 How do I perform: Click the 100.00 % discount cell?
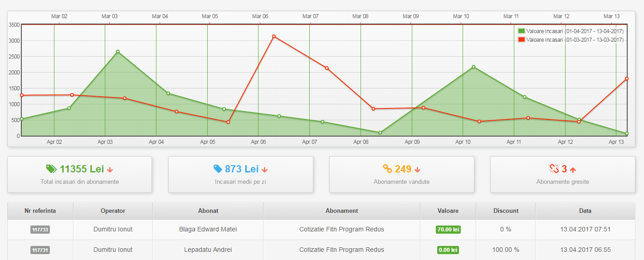(506, 250)
